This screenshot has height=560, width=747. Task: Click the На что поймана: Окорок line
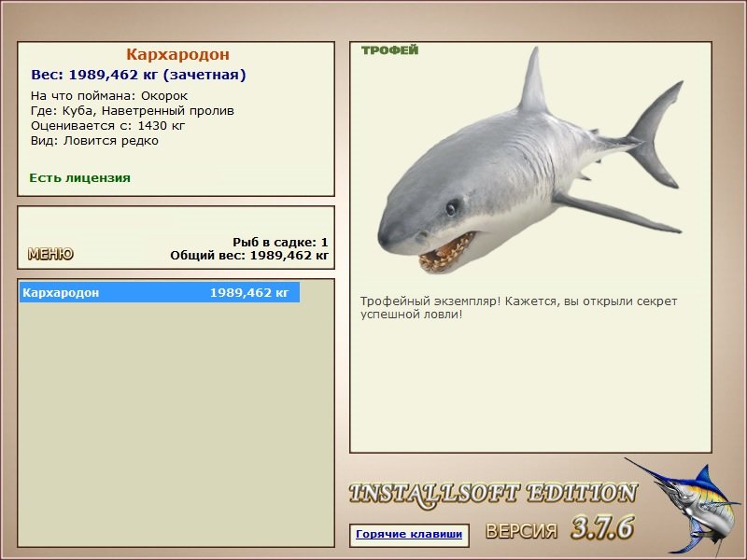(x=109, y=96)
